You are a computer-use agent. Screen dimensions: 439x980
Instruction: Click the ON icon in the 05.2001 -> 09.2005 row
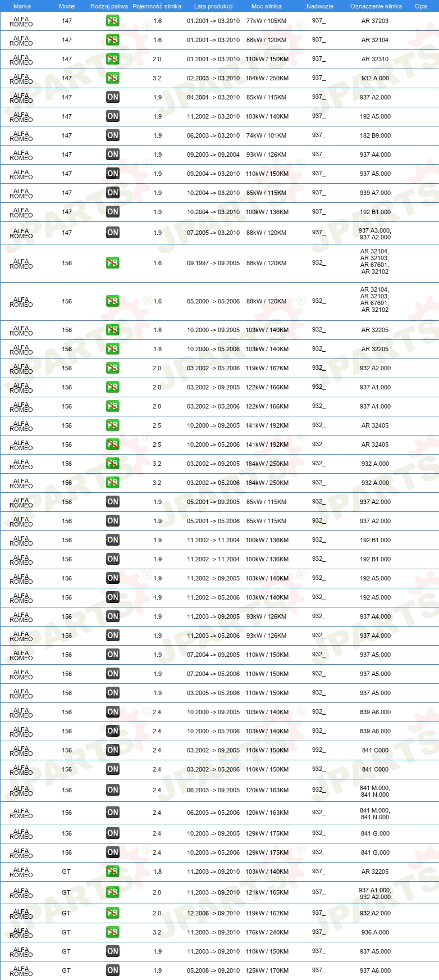click(113, 502)
